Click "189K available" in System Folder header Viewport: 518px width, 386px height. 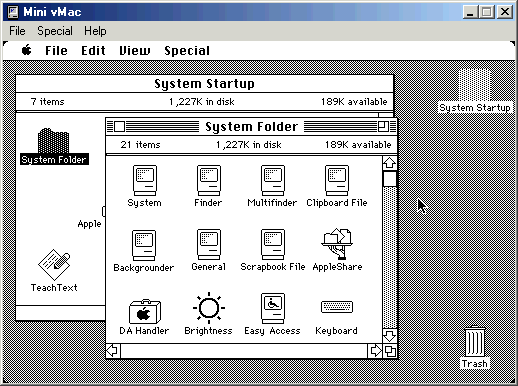(358, 145)
